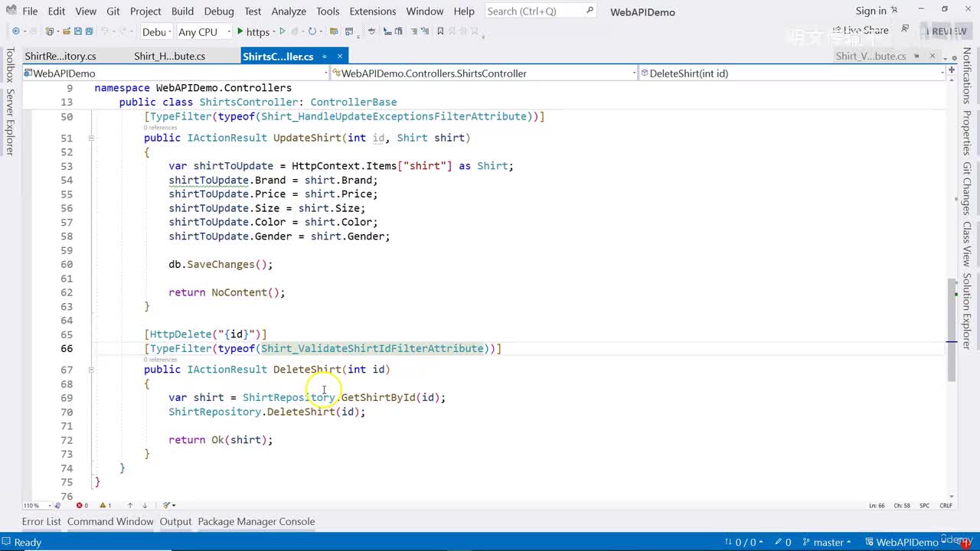Open the File menu

pyautogui.click(x=30, y=11)
